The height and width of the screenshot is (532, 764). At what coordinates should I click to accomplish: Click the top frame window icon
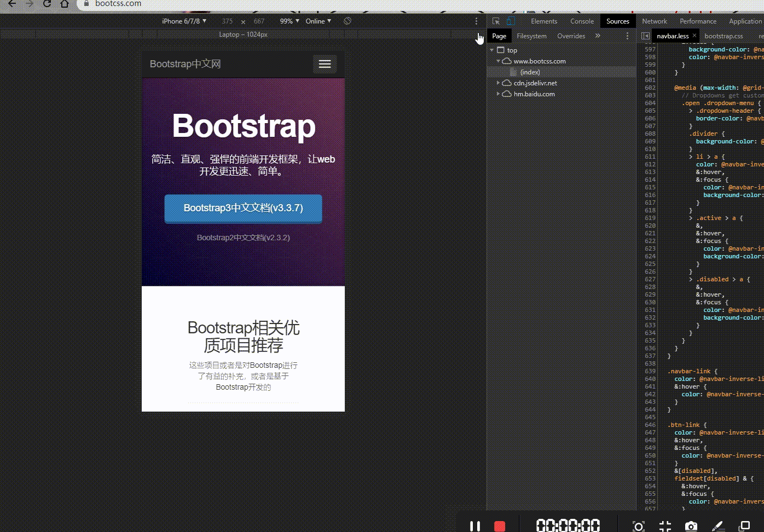pos(500,50)
